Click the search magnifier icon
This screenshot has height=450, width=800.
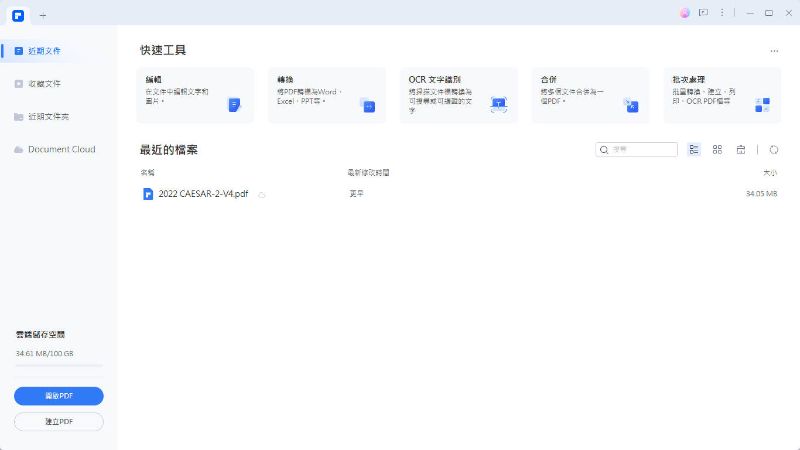(x=604, y=149)
